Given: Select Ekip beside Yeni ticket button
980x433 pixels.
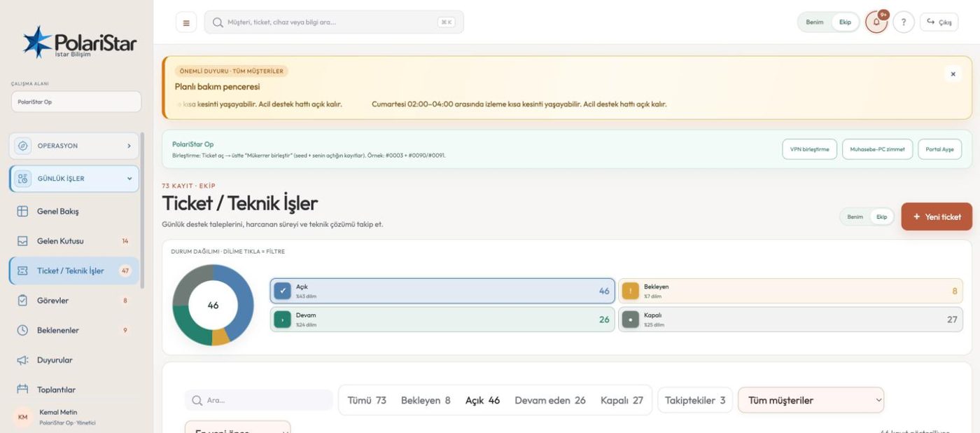Looking at the screenshot, I should click(881, 217).
